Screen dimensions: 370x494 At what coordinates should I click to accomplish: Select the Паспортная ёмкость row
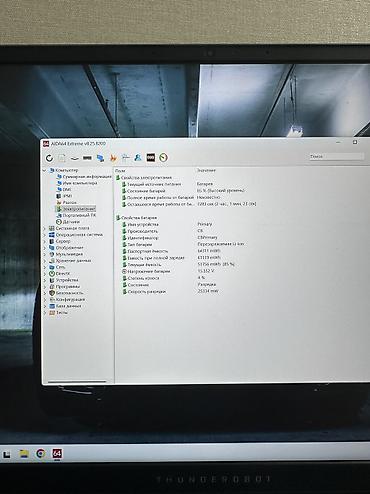(145, 251)
